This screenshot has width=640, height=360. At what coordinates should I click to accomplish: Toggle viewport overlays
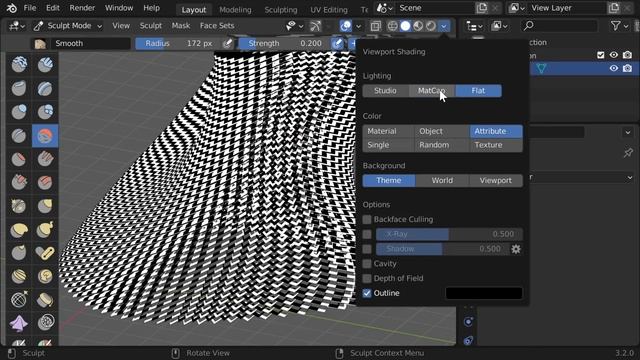point(345,26)
